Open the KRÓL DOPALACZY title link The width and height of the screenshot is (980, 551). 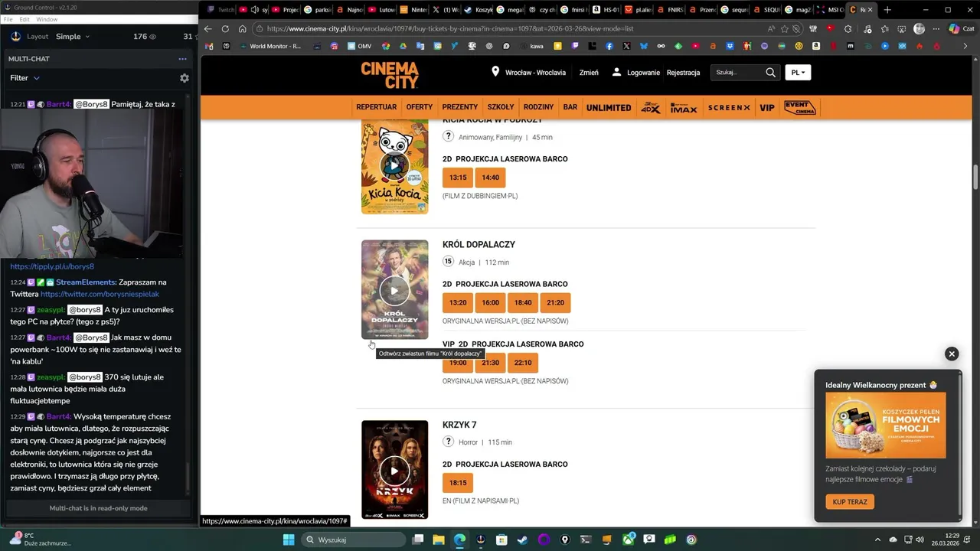coord(479,245)
